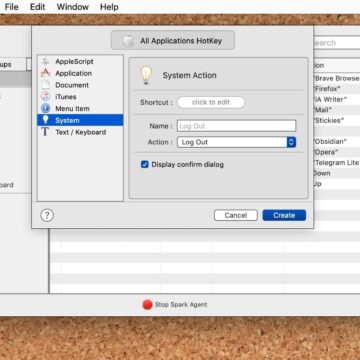Select the Text / Keyboard row label
This screenshot has height=360, width=360.
tap(81, 132)
